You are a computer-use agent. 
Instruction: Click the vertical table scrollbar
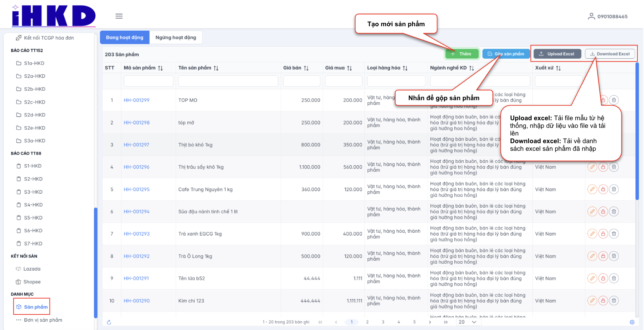(x=637, y=131)
